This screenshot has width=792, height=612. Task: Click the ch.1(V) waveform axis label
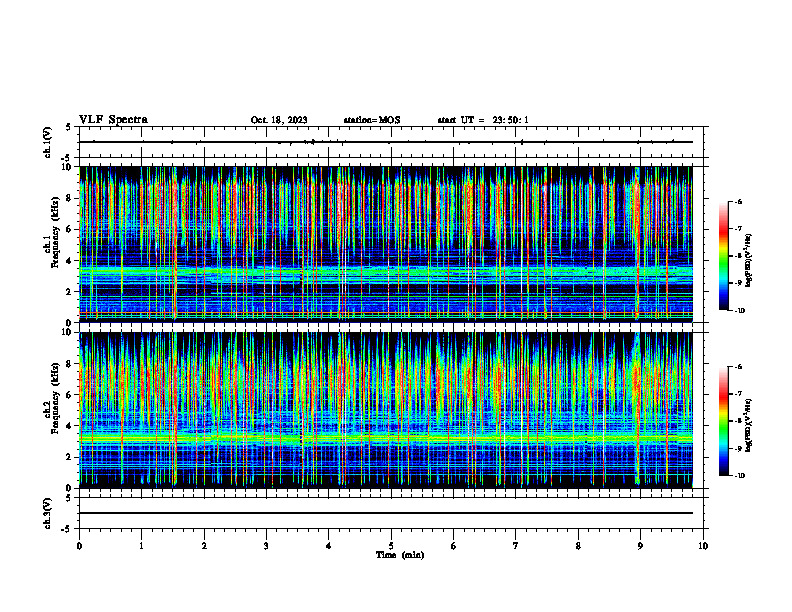pyautogui.click(x=48, y=142)
